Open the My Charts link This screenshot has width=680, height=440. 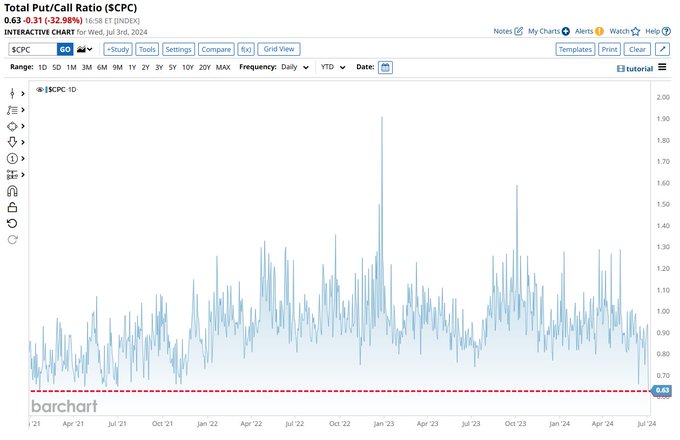click(544, 31)
